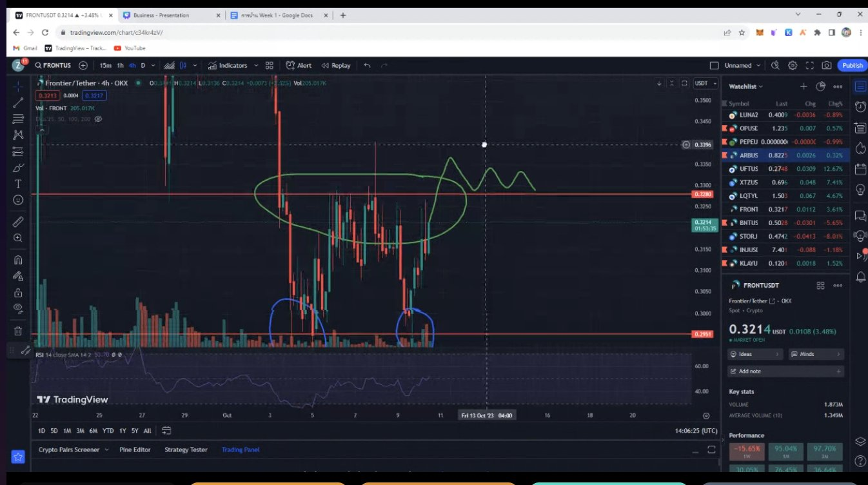Click the undo arrow
868x485 pixels.
(x=368, y=65)
